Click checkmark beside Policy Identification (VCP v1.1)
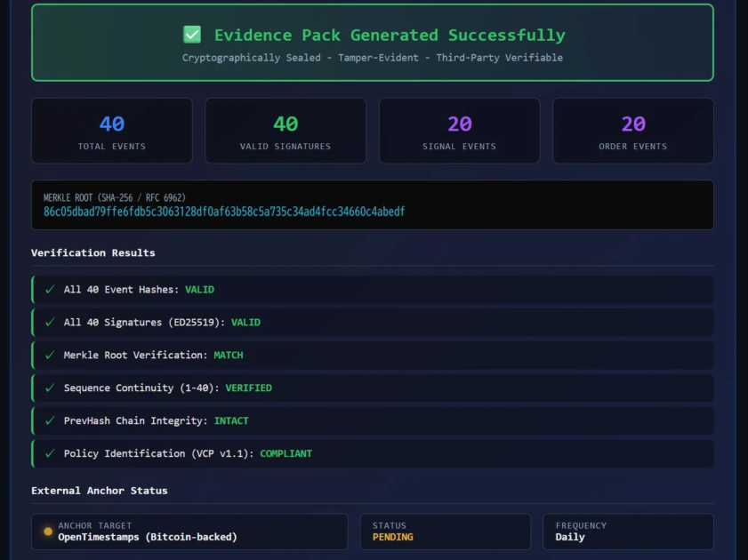The width and height of the screenshot is (748, 560). [x=50, y=454]
